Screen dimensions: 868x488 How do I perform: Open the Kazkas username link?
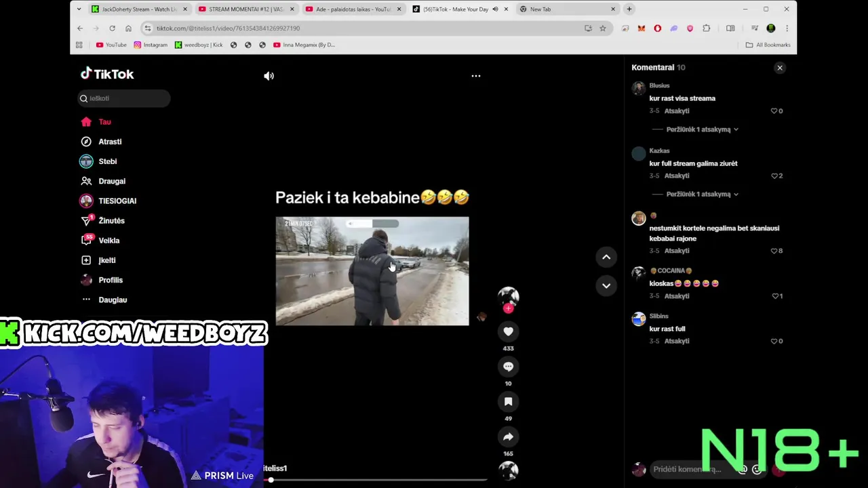(x=659, y=151)
